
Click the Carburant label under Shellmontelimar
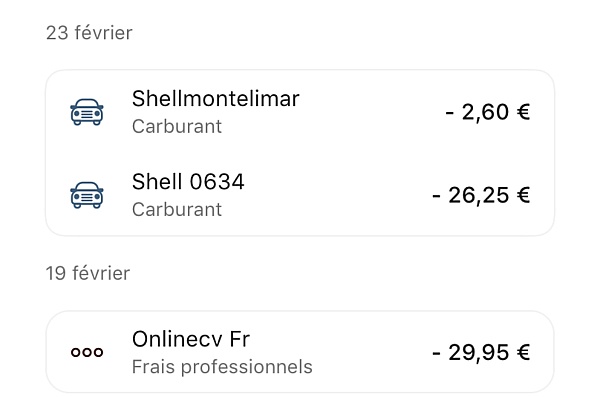pos(177,126)
